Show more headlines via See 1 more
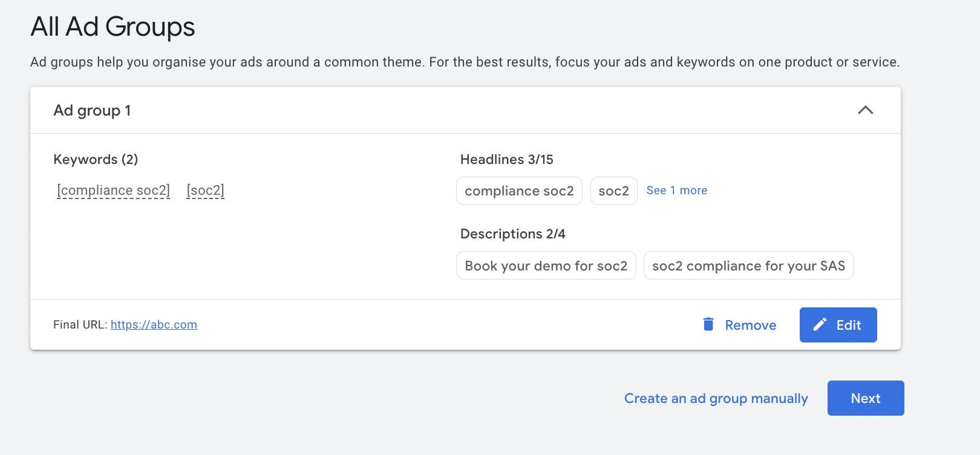 click(676, 190)
